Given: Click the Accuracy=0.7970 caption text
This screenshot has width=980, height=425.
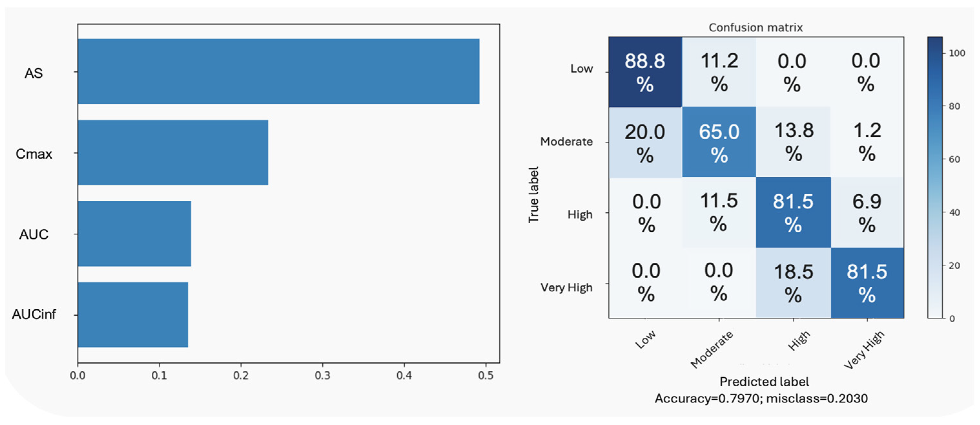Looking at the screenshot, I should [x=761, y=398].
